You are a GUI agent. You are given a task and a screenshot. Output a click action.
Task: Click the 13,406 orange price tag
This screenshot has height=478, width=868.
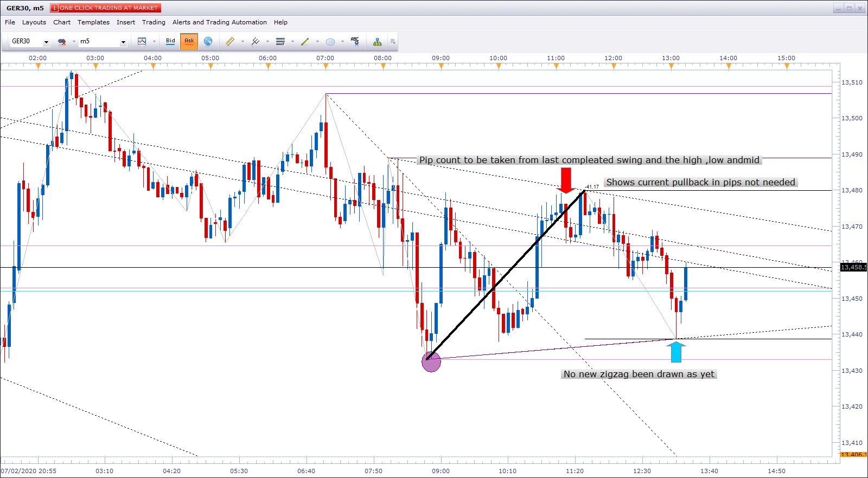point(853,454)
